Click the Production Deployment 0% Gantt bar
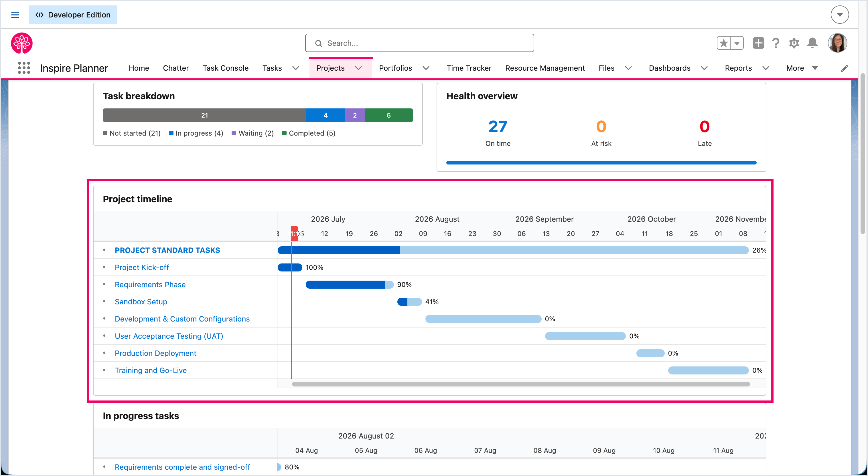 click(x=650, y=353)
